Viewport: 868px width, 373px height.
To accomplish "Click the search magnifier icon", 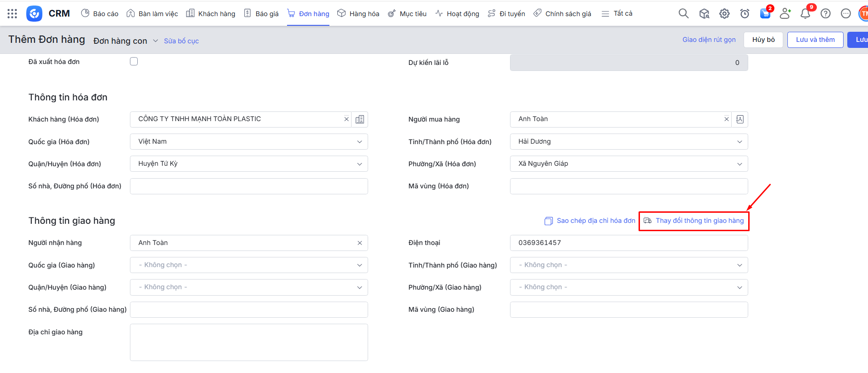I will [683, 14].
